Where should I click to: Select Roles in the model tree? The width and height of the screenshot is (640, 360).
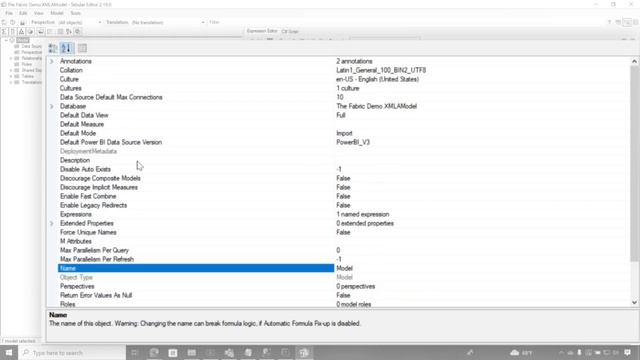coord(27,64)
